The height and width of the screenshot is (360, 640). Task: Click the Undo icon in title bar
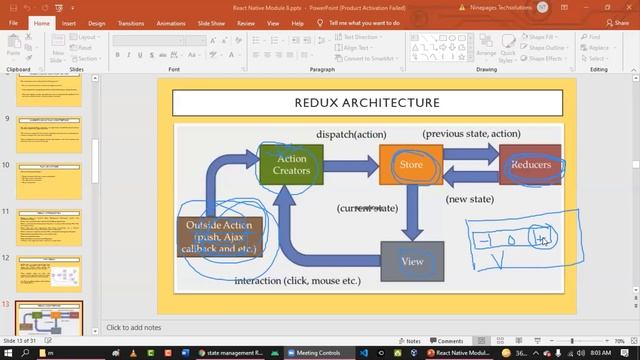(x=27, y=8)
